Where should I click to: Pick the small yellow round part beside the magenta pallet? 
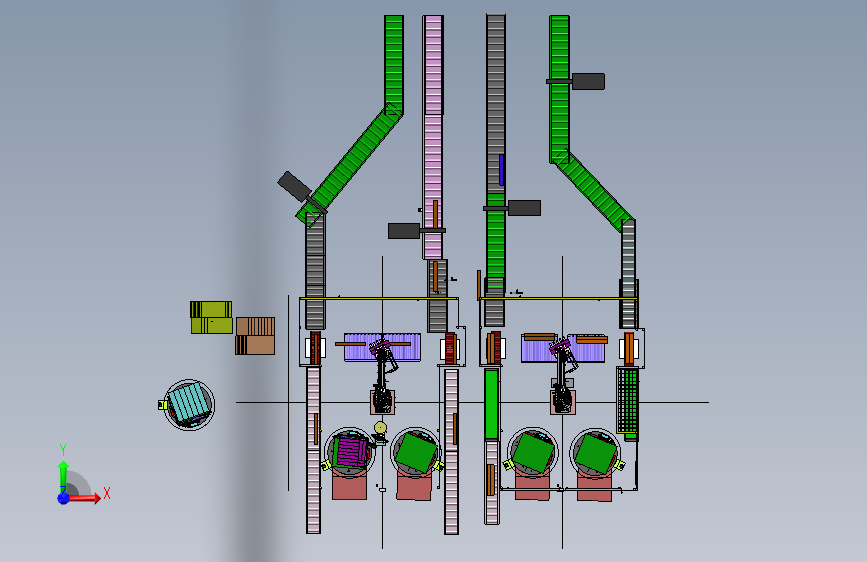click(379, 428)
